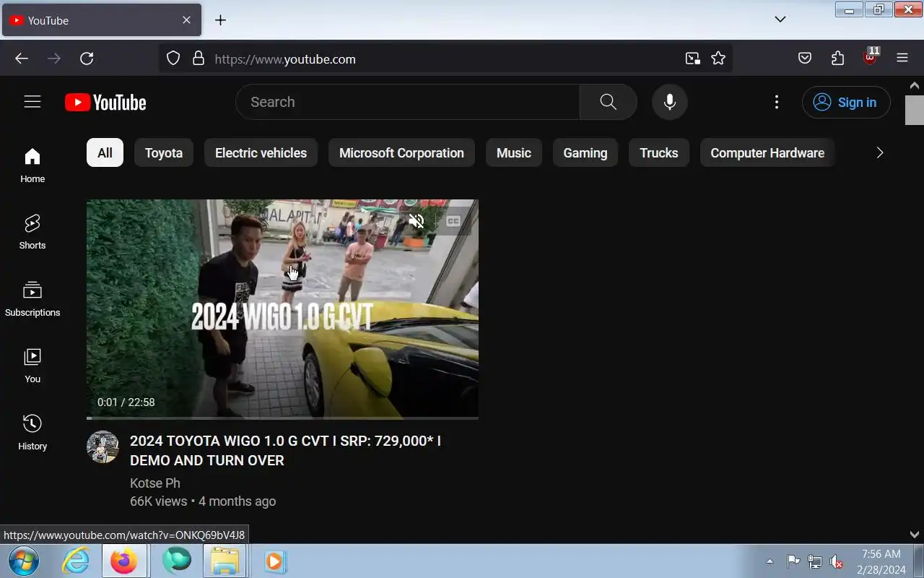
Task: Click the page scrollbar down arrow
Action: (x=915, y=535)
